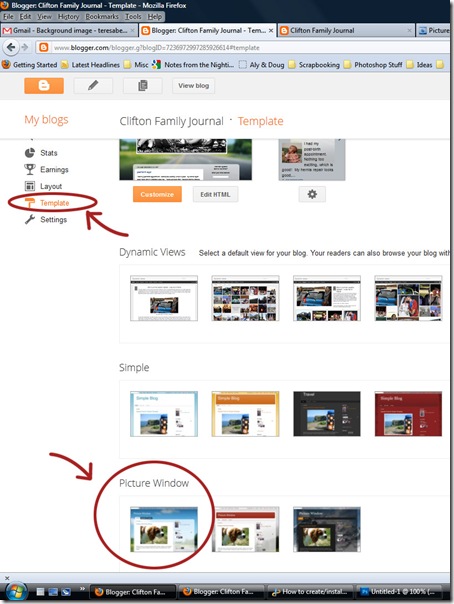Open Settings in the sidebar
Screen dimensions: 454x604
(x=53, y=220)
